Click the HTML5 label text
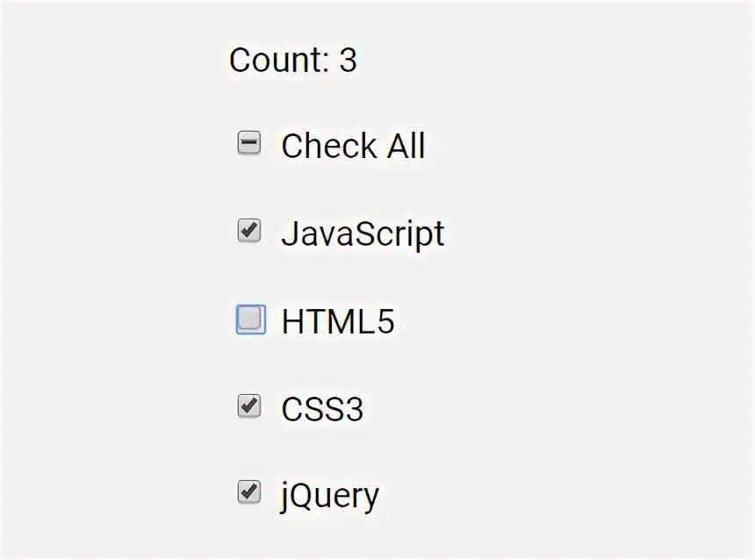 pos(338,321)
